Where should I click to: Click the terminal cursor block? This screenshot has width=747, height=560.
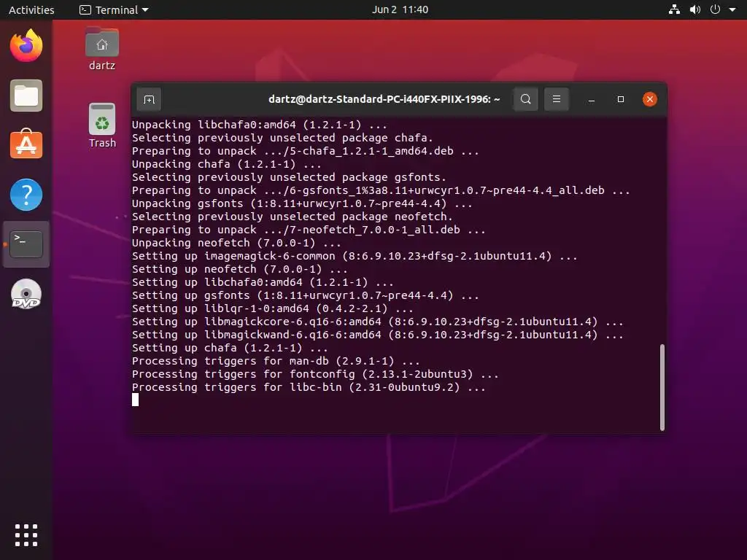pyautogui.click(x=135, y=400)
